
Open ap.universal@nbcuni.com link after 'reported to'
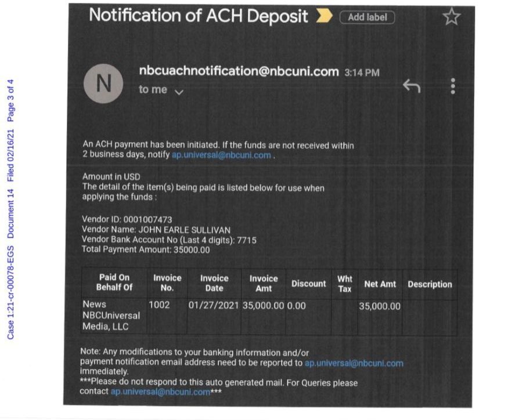click(354, 363)
